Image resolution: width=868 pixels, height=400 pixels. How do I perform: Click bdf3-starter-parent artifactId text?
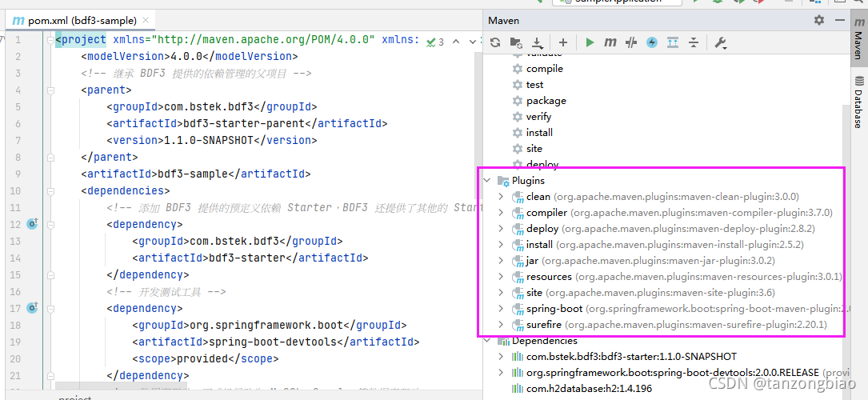click(x=243, y=123)
